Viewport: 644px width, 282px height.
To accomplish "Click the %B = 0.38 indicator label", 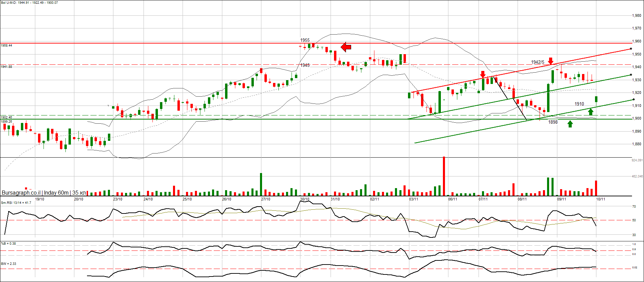I will (x=9, y=244).
